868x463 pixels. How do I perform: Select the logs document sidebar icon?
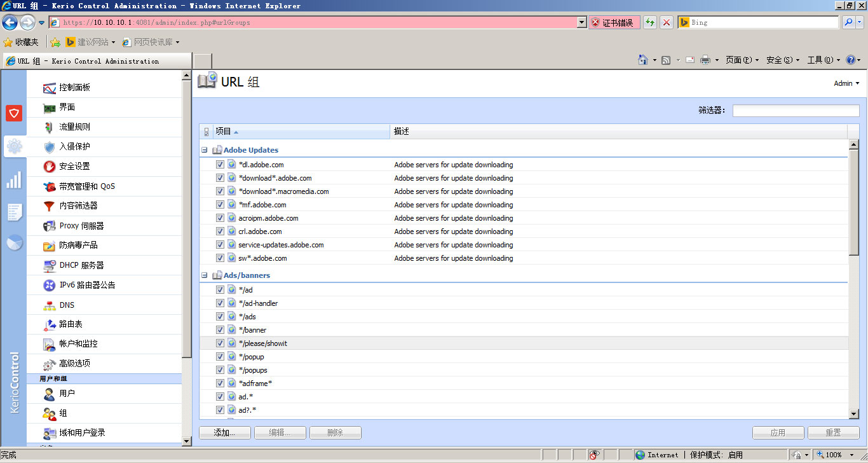tap(14, 212)
